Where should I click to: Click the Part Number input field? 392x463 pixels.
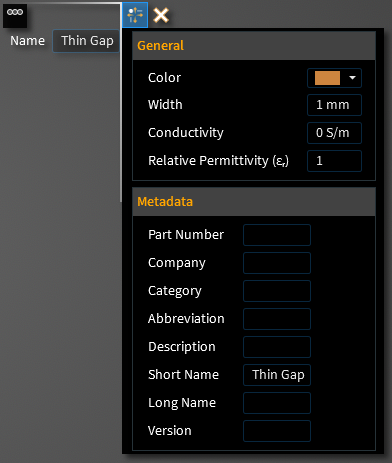coord(277,235)
